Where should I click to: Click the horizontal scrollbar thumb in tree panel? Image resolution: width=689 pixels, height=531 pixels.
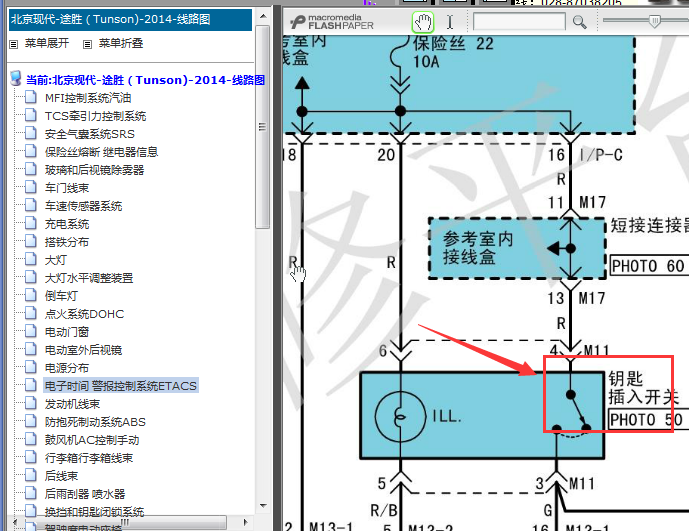(124, 522)
